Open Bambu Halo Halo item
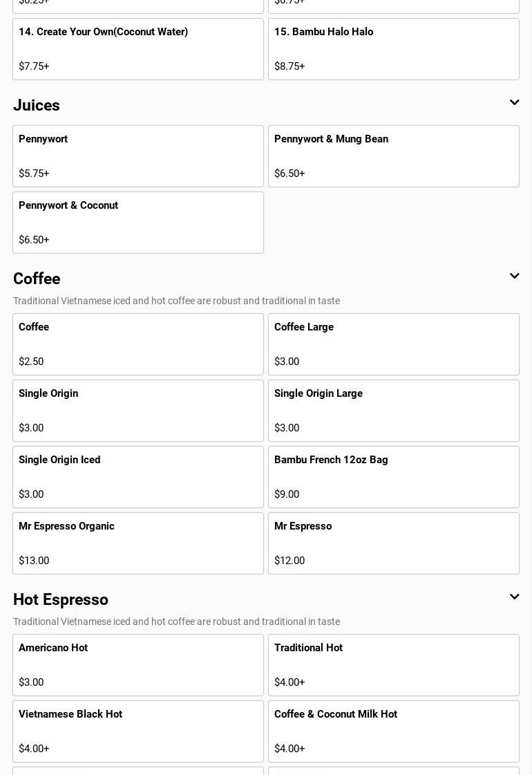The height and width of the screenshot is (775, 532). (394, 49)
